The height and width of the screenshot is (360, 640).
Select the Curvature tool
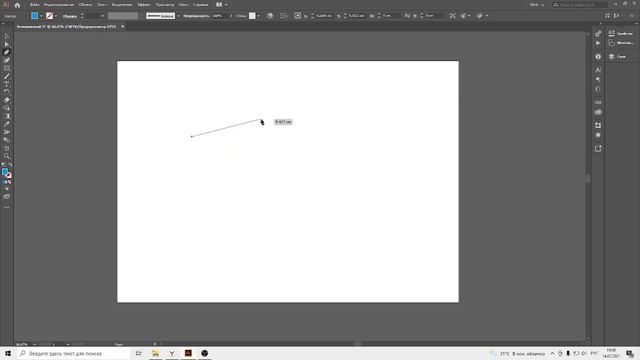pos(7,60)
